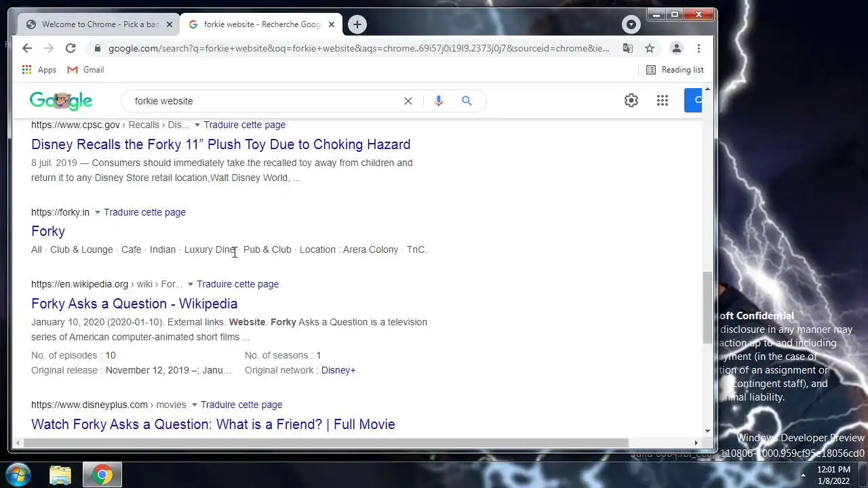Translate the Wikipedia result page
Viewport: 868px width, 488px height.
coord(237,284)
